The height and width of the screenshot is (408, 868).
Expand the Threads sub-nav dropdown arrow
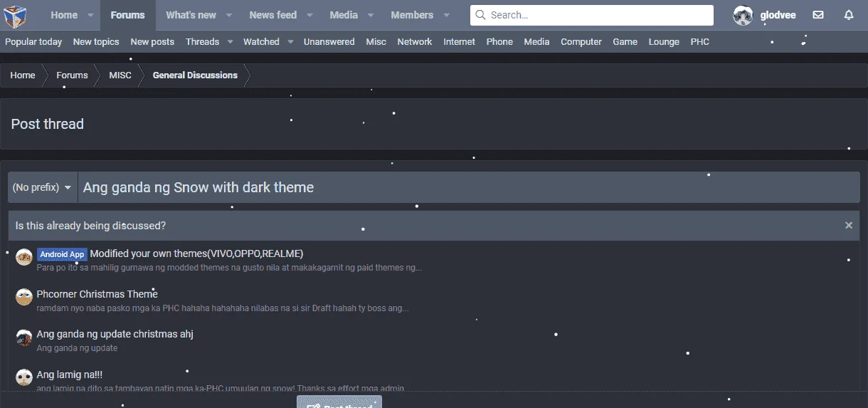[x=230, y=42]
